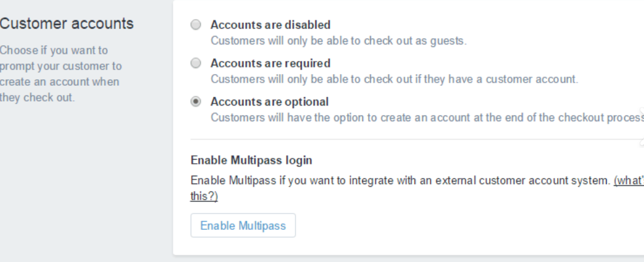This screenshot has height=262, width=644.
Task: Click the Accounts are optional label text
Action: [x=269, y=102]
